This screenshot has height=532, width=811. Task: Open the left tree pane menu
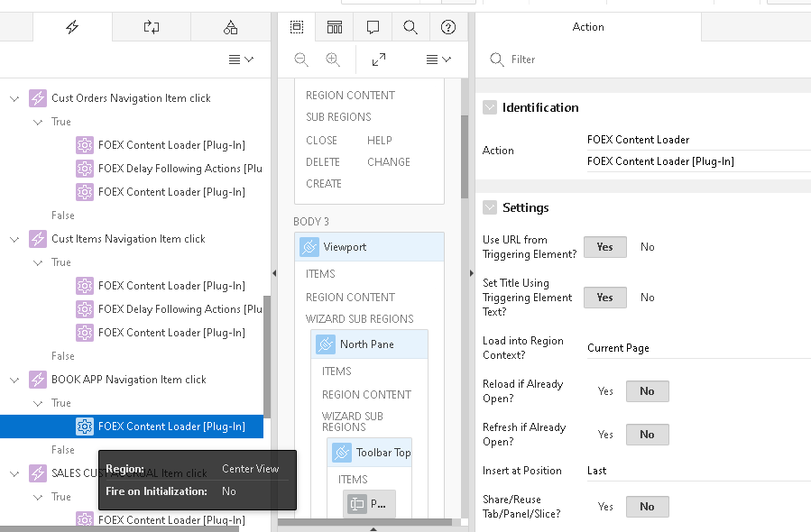[x=240, y=60]
